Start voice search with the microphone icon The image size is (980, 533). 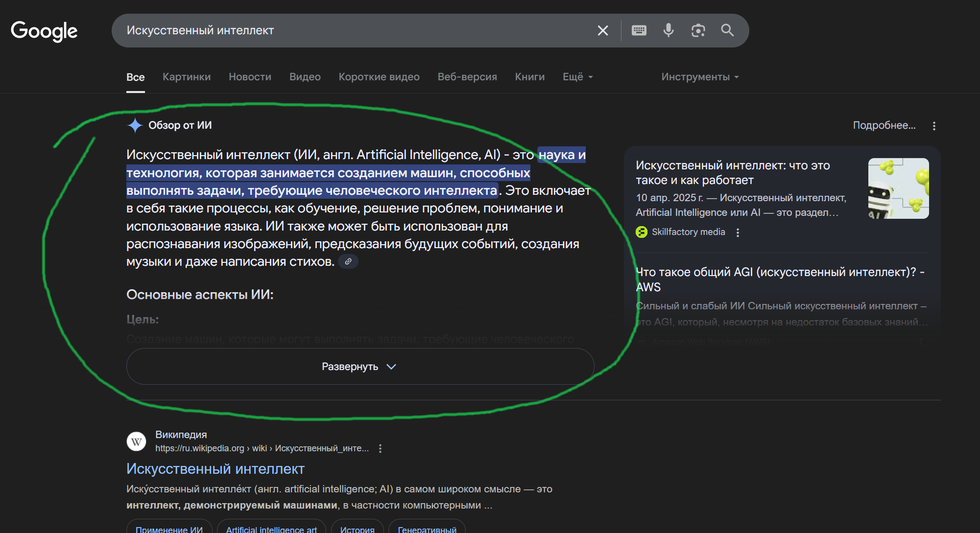click(x=668, y=30)
